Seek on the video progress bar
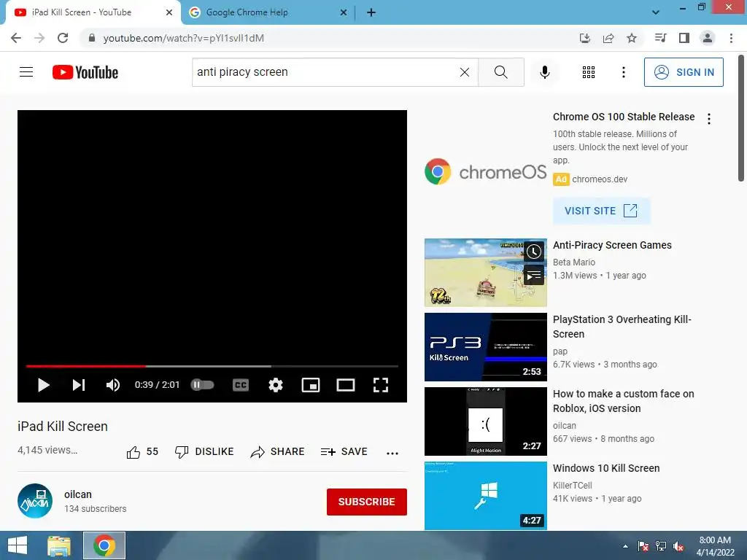 tap(212, 366)
